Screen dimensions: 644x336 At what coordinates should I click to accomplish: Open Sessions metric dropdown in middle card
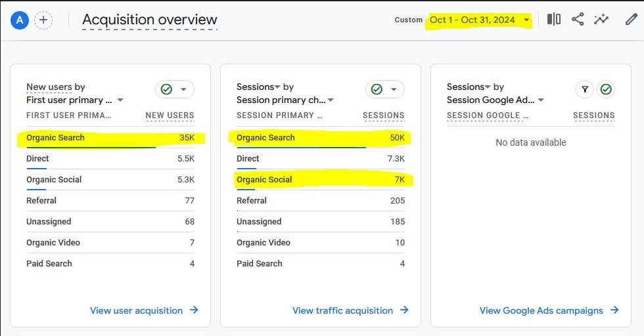click(x=258, y=87)
